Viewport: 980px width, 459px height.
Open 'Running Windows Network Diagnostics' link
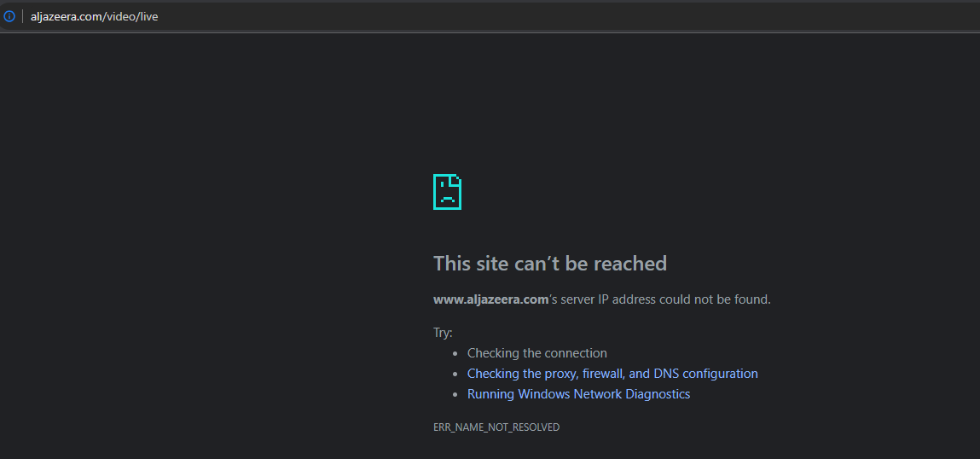tap(579, 394)
